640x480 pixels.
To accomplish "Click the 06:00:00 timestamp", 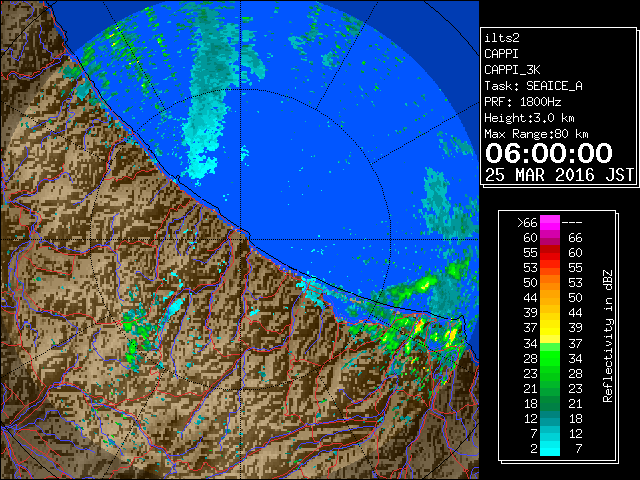I will [x=549, y=153].
